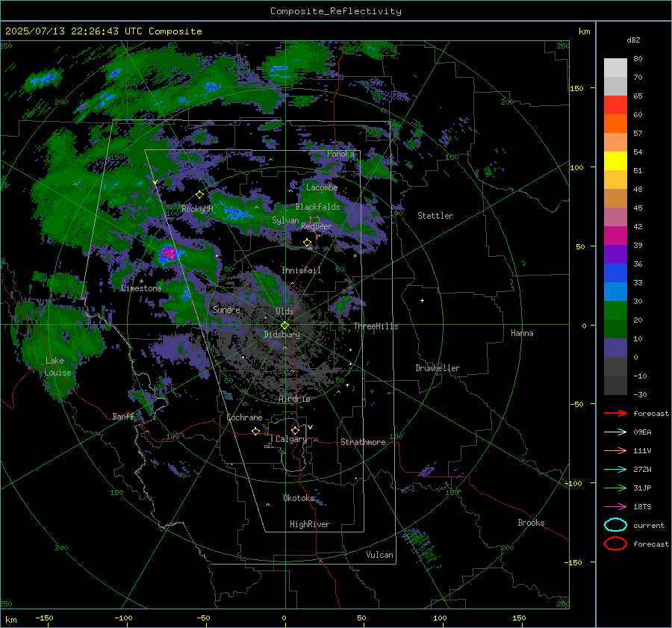This screenshot has height=628, width=672.
Task: Click the yellow diamond marker near RockyMH
Action: (x=199, y=195)
